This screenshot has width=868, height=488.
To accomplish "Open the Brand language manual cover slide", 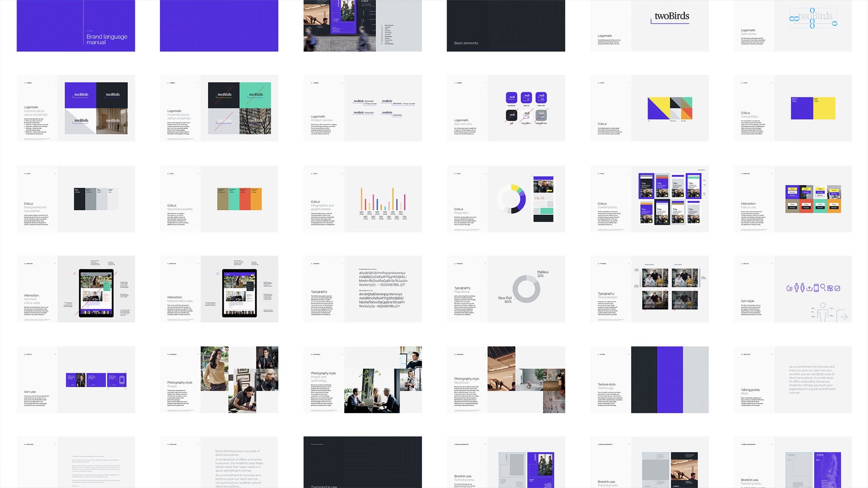I will (x=76, y=26).
